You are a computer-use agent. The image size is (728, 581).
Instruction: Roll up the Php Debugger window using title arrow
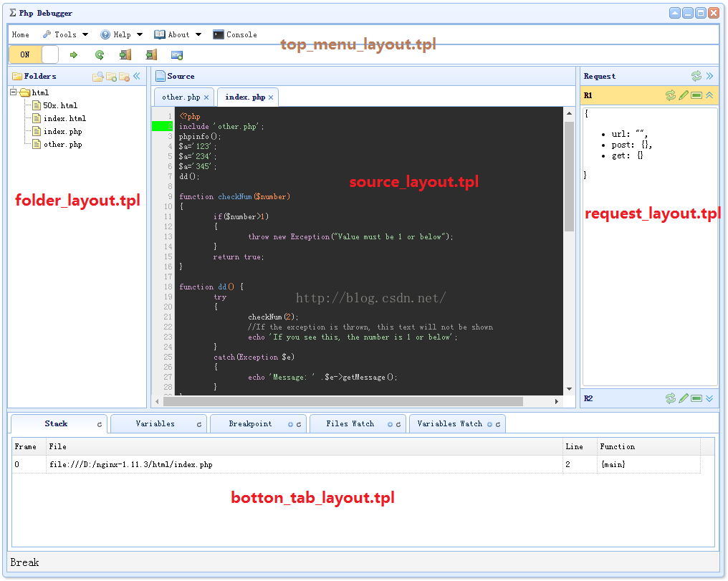pos(675,13)
